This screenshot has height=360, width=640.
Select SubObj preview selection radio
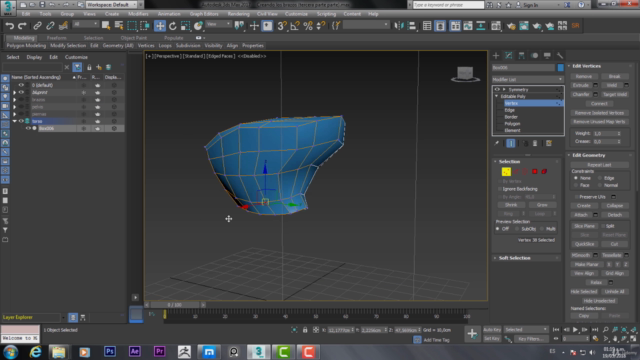tap(517, 229)
